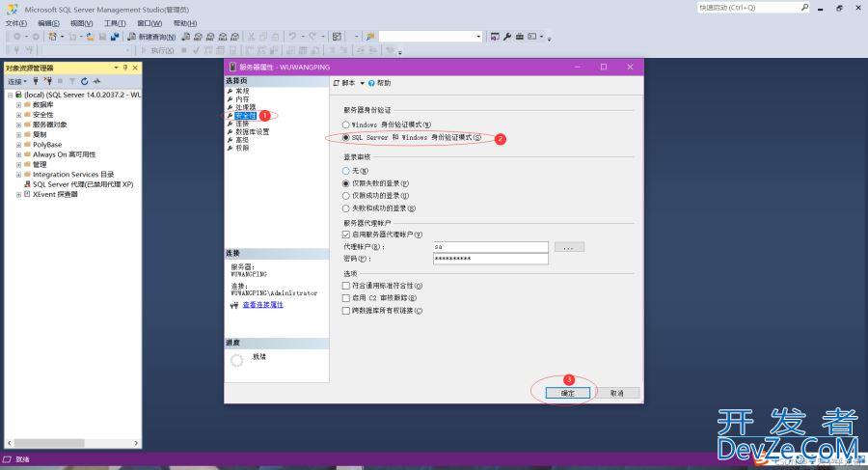The image size is (868, 470).
Task: Click the find-in-files icon beside the search box
Action: point(370,37)
